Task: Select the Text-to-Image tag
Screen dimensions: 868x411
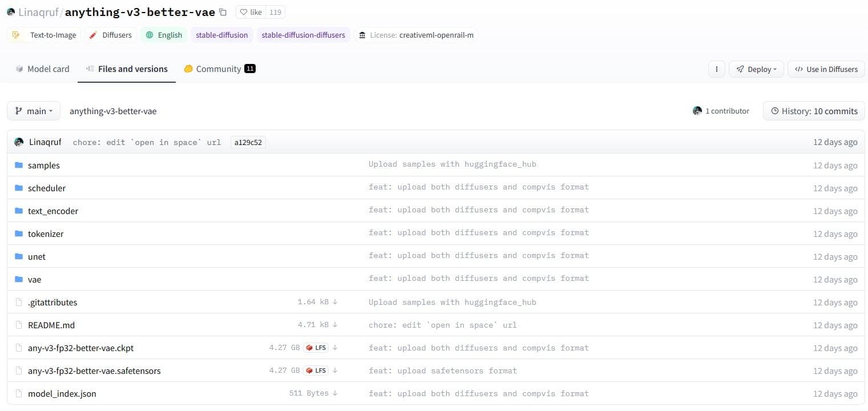Action: (x=45, y=35)
